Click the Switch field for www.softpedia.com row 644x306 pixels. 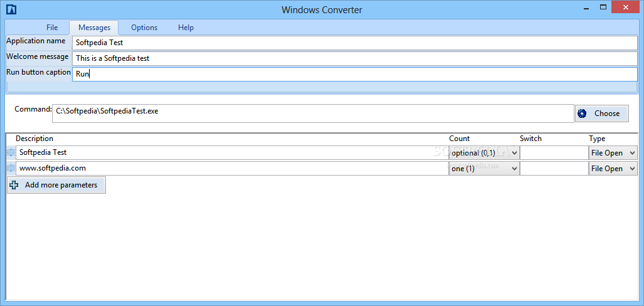tap(554, 169)
